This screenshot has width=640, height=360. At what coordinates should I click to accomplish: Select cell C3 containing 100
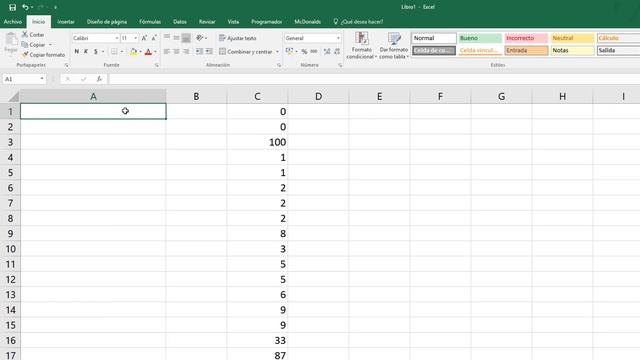257,142
